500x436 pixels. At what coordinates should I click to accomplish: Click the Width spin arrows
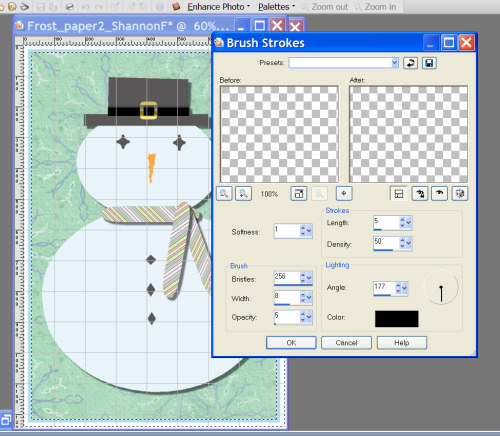pyautogui.click(x=302, y=297)
